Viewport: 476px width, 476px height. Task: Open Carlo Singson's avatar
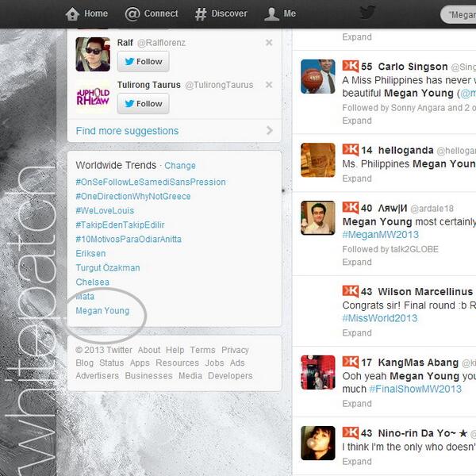pyautogui.click(x=318, y=76)
